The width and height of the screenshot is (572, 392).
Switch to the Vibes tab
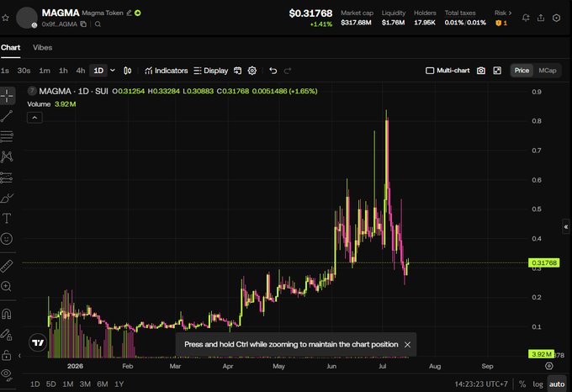tap(42, 47)
